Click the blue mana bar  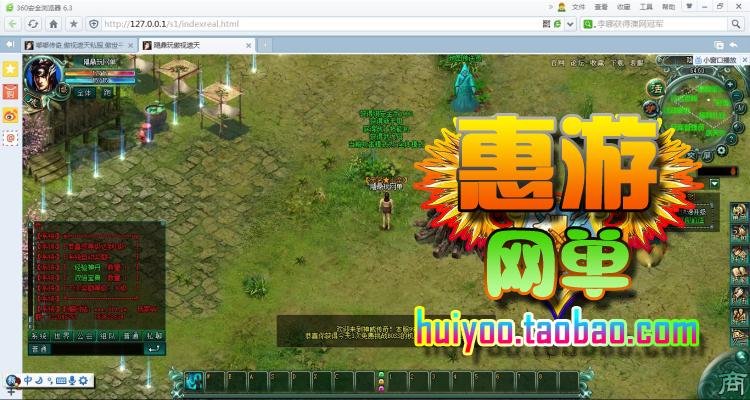tap(100, 80)
